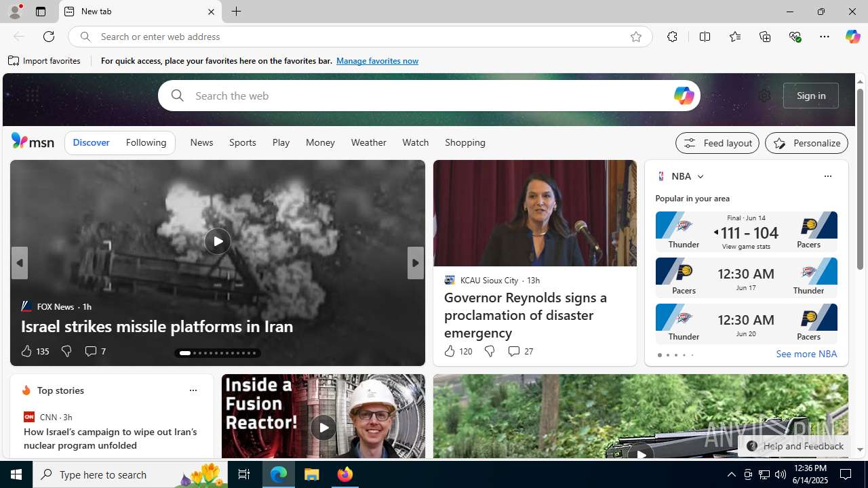Open the Watch section
This screenshot has height=488, width=868.
point(415,143)
